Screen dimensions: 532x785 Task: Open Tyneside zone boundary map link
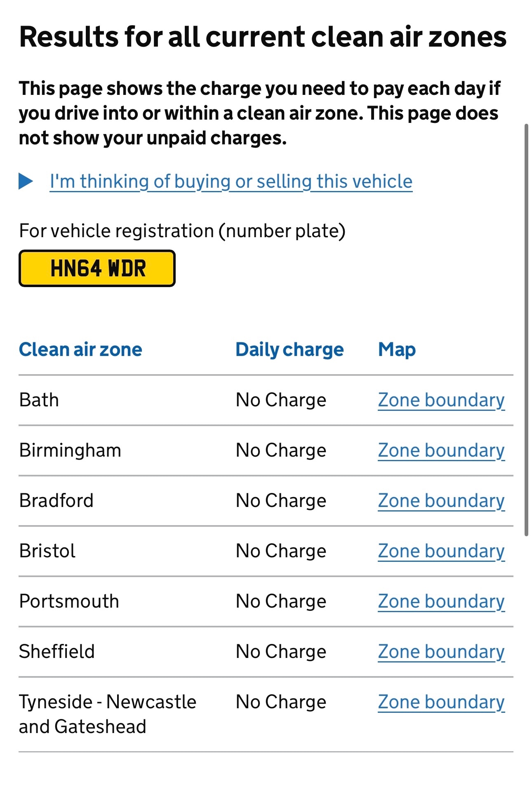point(441,702)
